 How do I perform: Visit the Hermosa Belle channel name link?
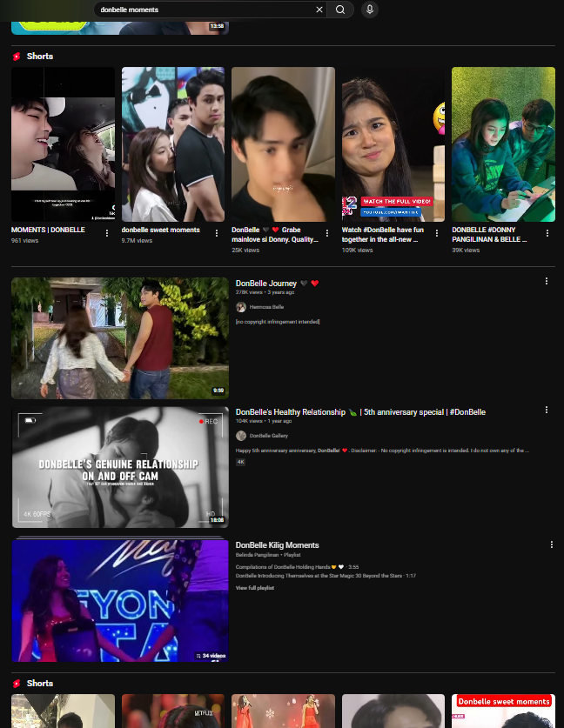(x=266, y=307)
